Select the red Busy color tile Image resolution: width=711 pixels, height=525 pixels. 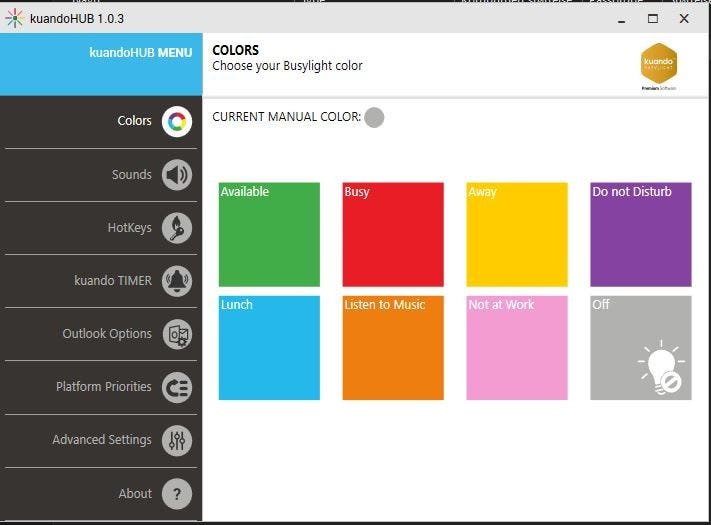coord(393,234)
